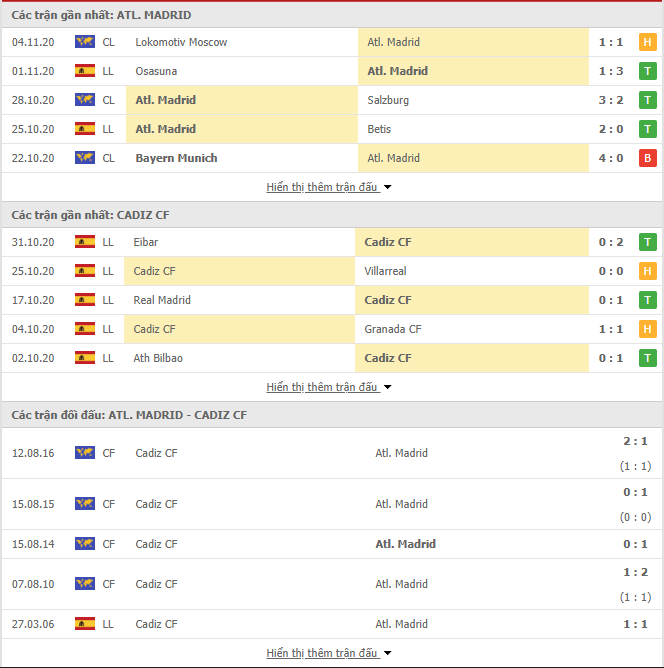
Task: Click the Spain flag icon beside Betis match
Action: click(x=85, y=129)
